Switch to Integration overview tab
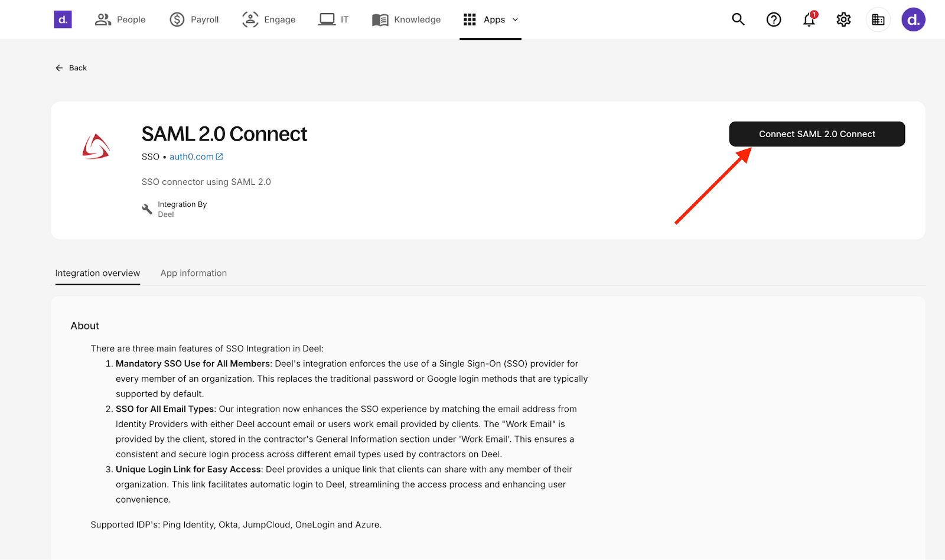 97,273
